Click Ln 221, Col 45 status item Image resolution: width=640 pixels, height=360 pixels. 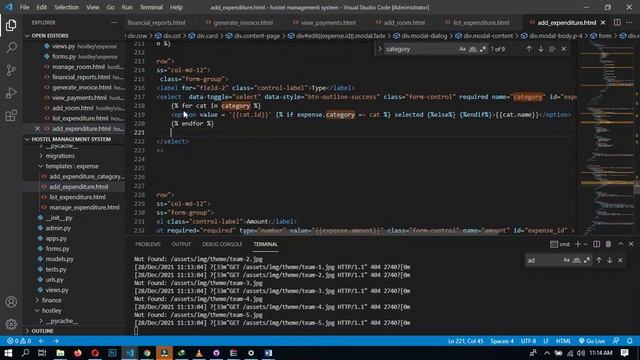point(466,341)
